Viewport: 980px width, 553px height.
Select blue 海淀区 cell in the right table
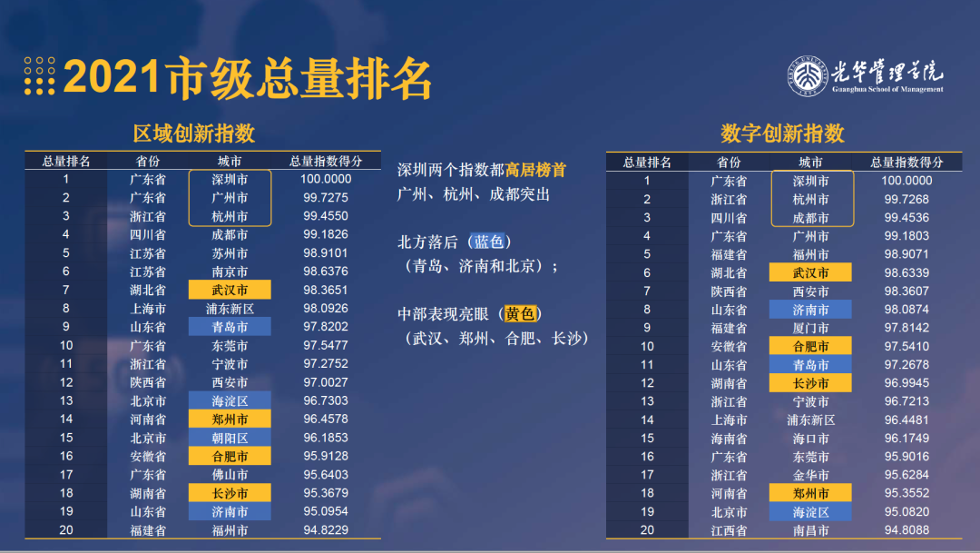pos(810,512)
